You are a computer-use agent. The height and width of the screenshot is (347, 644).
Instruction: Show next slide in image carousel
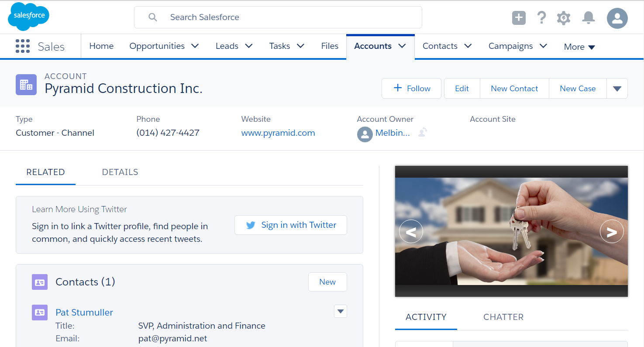point(612,231)
